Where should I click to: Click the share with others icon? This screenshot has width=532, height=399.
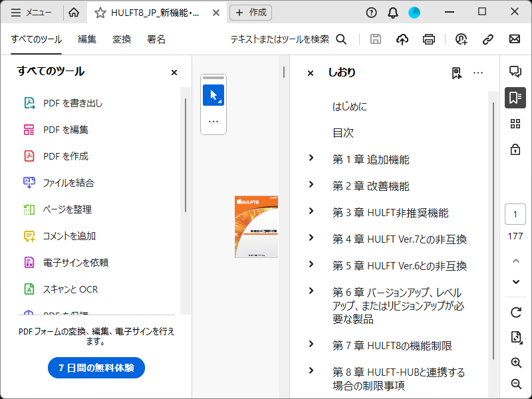tap(462, 39)
